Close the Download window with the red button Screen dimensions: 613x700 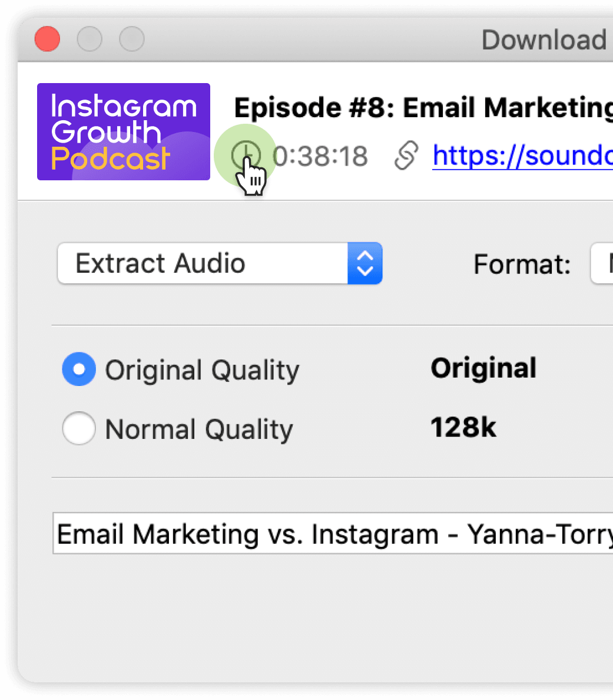tap(47, 39)
